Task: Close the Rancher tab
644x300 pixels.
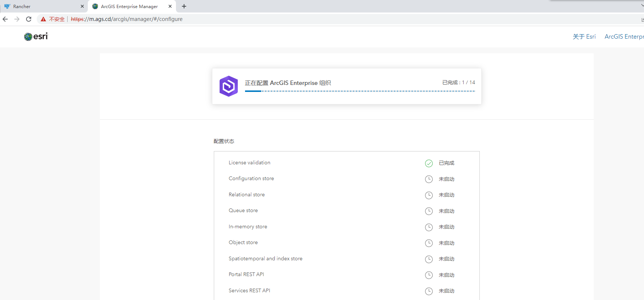Action: click(x=82, y=6)
